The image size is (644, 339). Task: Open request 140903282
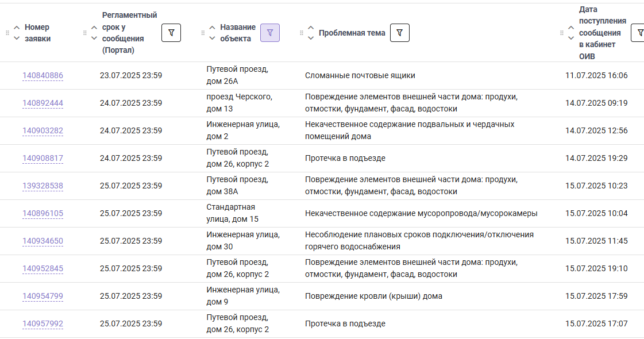pyautogui.click(x=43, y=130)
